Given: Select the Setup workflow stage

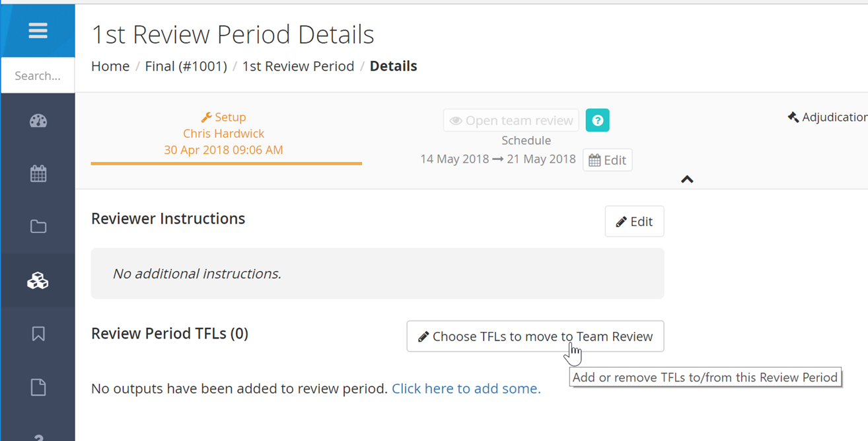Looking at the screenshot, I should tap(224, 117).
